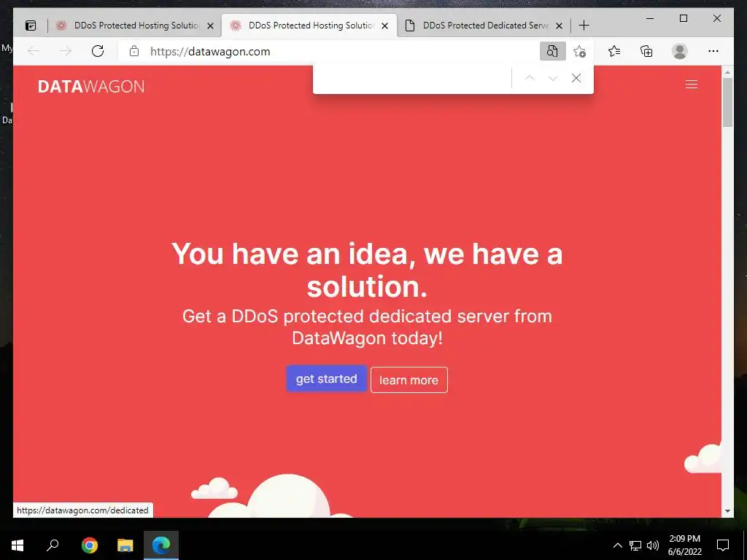Open Edge settings and more menu
The height and width of the screenshot is (560, 747).
[x=713, y=51]
